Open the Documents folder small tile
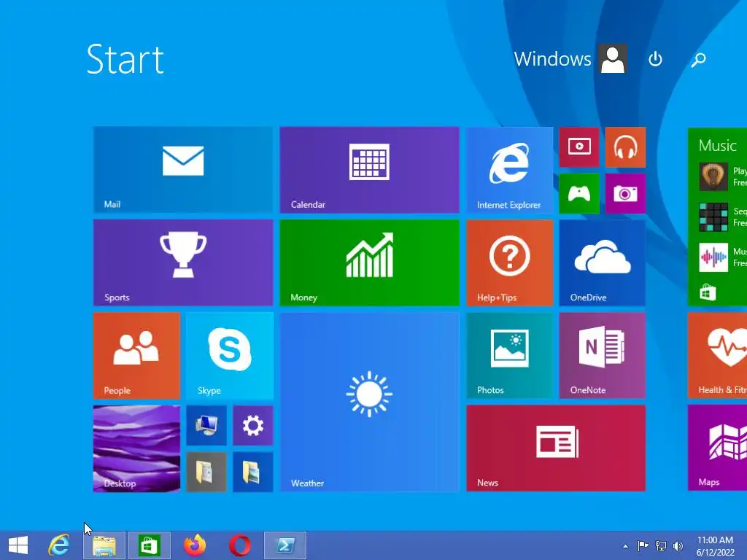 click(x=206, y=472)
